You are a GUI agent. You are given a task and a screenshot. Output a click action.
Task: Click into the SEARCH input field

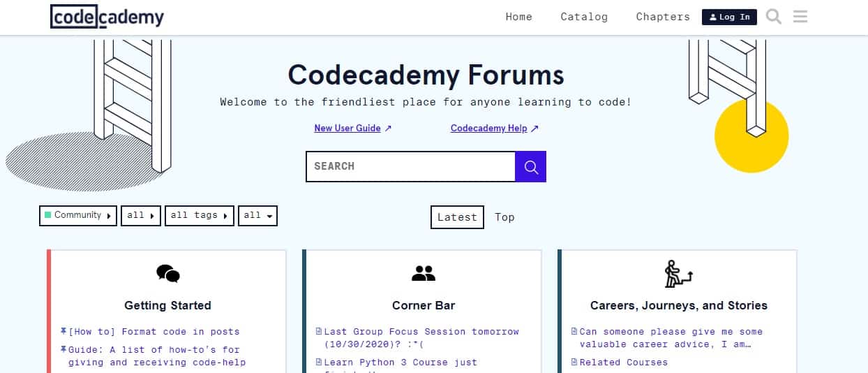click(x=411, y=167)
